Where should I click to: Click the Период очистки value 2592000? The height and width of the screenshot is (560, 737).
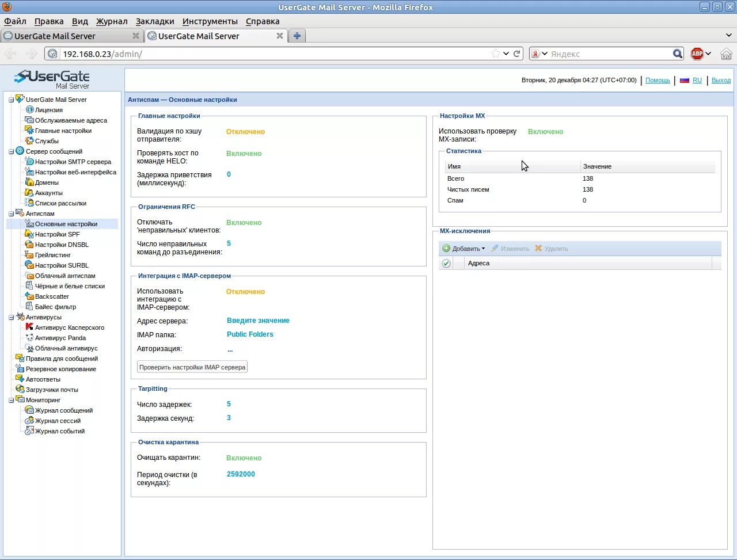pyautogui.click(x=241, y=474)
